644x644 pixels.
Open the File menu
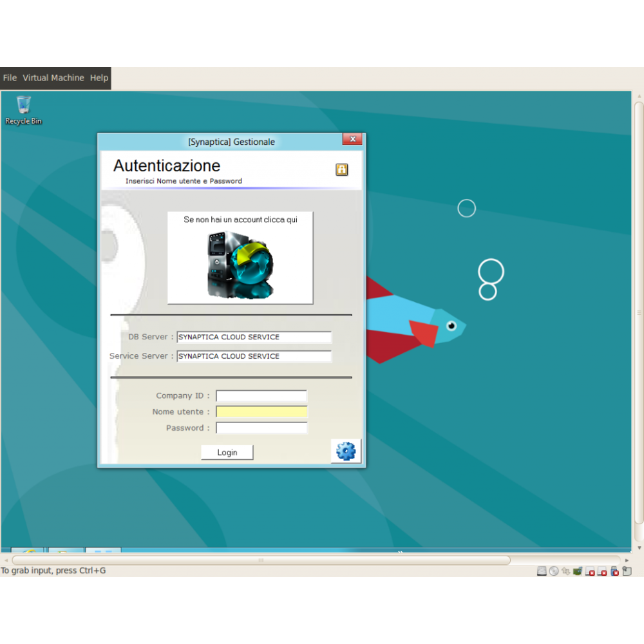tap(10, 78)
